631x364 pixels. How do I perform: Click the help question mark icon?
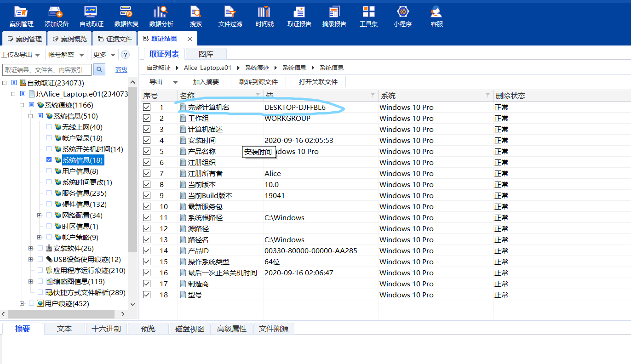[x=125, y=55]
